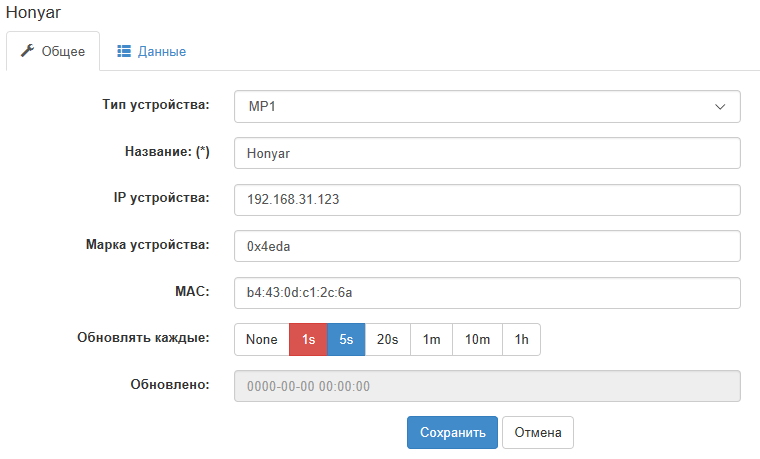The height and width of the screenshot is (459, 760).
Task: Focus the Название field containing Honyar
Action: point(487,153)
